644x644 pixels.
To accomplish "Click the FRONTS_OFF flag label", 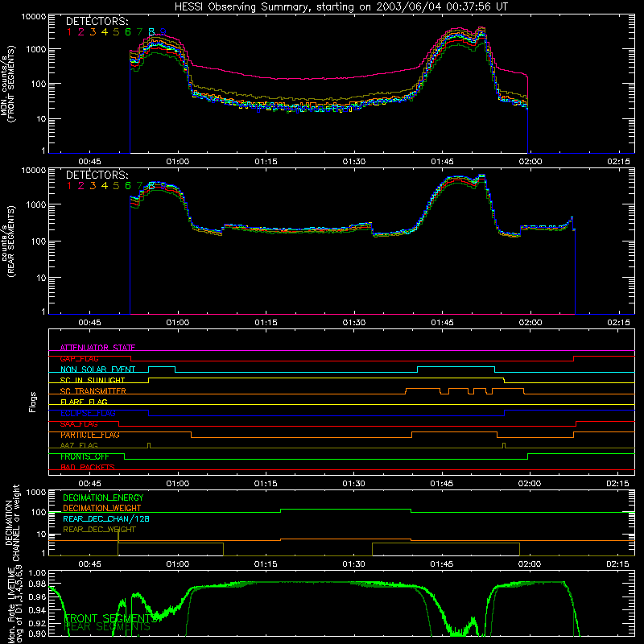I will (85, 456).
